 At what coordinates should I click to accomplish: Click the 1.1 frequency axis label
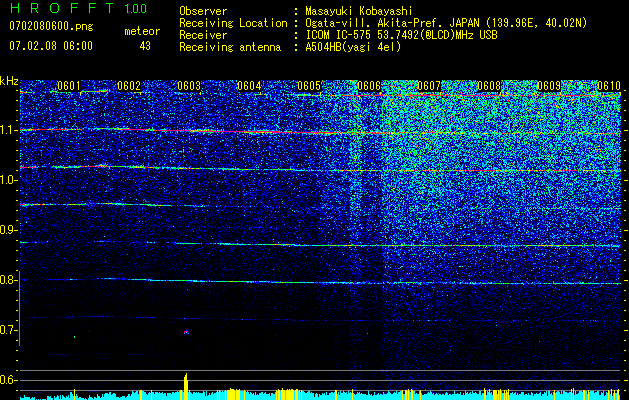click(x=9, y=130)
